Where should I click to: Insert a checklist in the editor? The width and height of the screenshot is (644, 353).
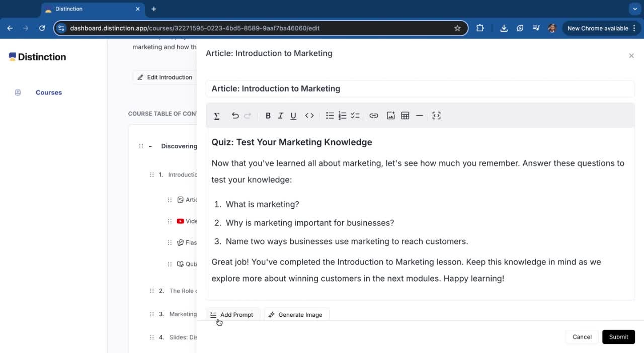[x=355, y=116]
